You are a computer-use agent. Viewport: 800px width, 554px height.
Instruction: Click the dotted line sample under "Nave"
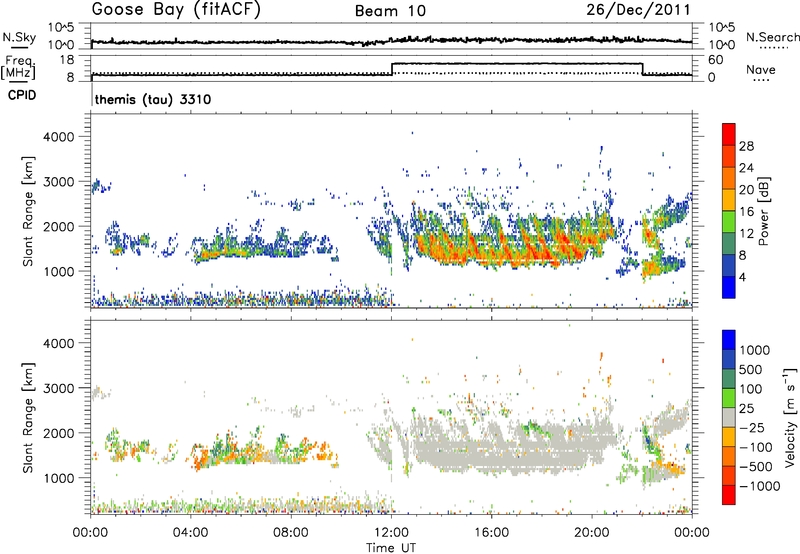click(x=761, y=81)
